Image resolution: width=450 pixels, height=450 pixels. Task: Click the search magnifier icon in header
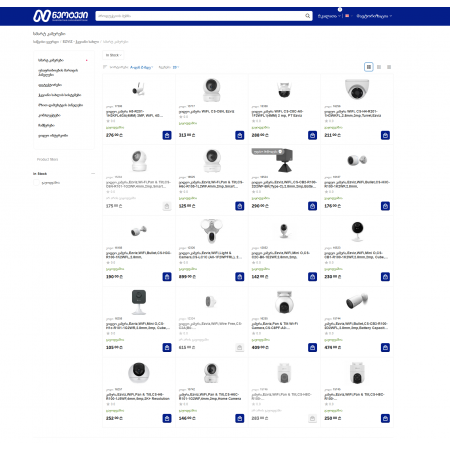pos(307,16)
